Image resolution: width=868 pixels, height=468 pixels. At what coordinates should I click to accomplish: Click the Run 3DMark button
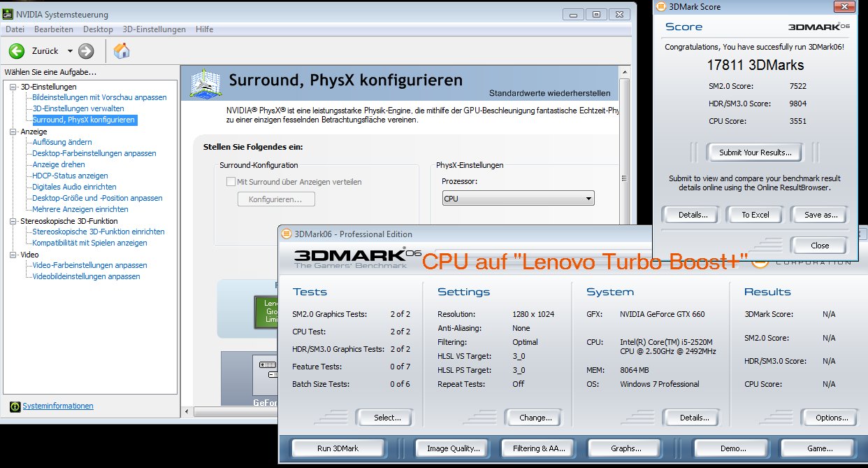pos(338,448)
